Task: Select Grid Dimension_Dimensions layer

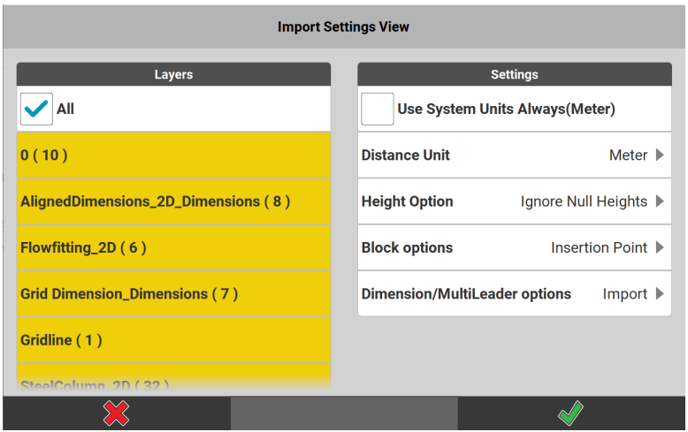Action: click(x=173, y=294)
